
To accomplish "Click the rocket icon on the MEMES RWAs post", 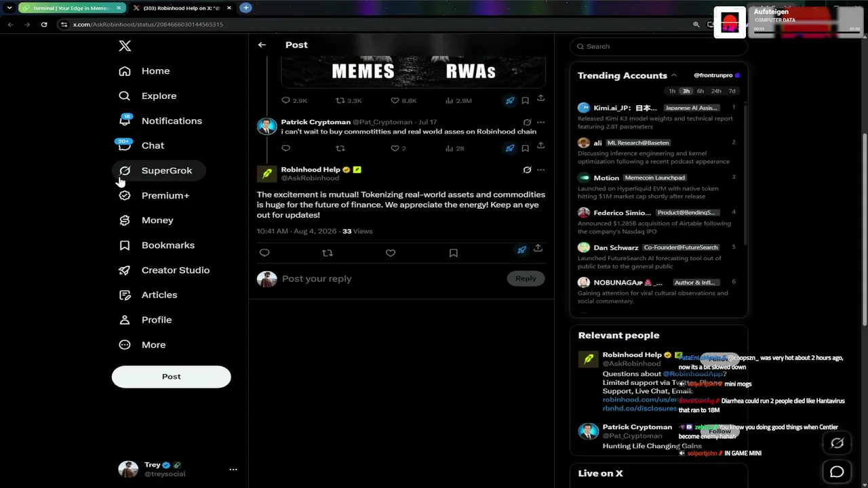I will point(510,100).
